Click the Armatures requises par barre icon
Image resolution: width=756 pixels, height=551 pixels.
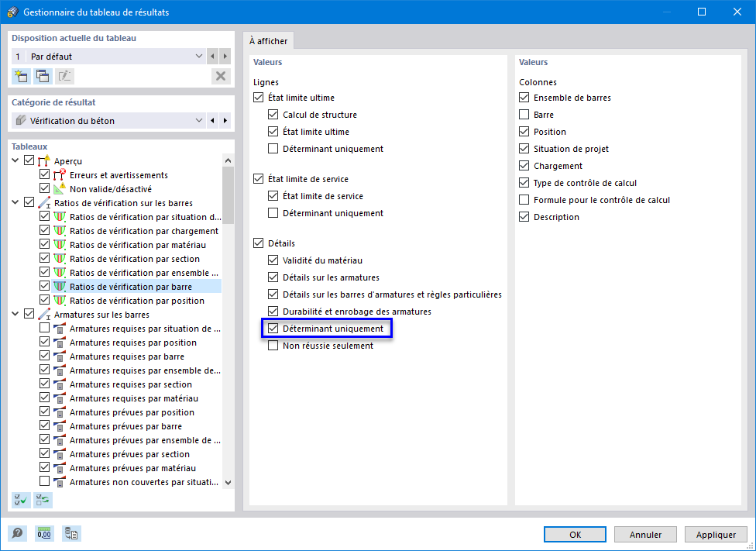60,356
